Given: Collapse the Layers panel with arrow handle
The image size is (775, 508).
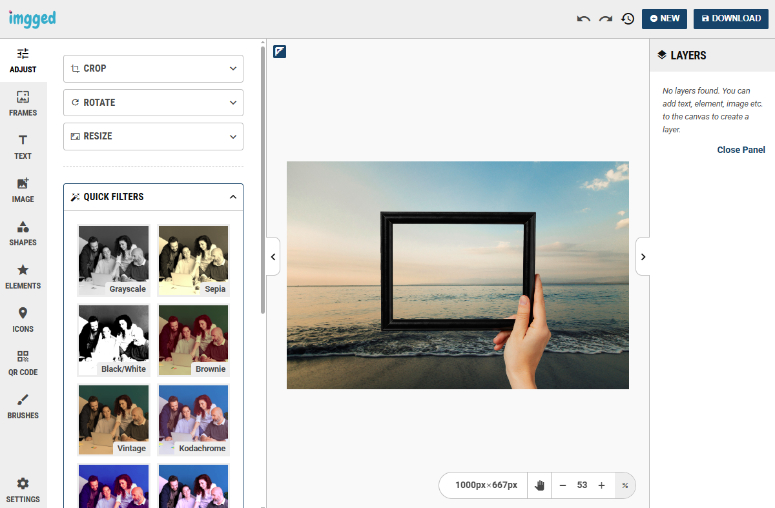Looking at the screenshot, I should coord(643,257).
